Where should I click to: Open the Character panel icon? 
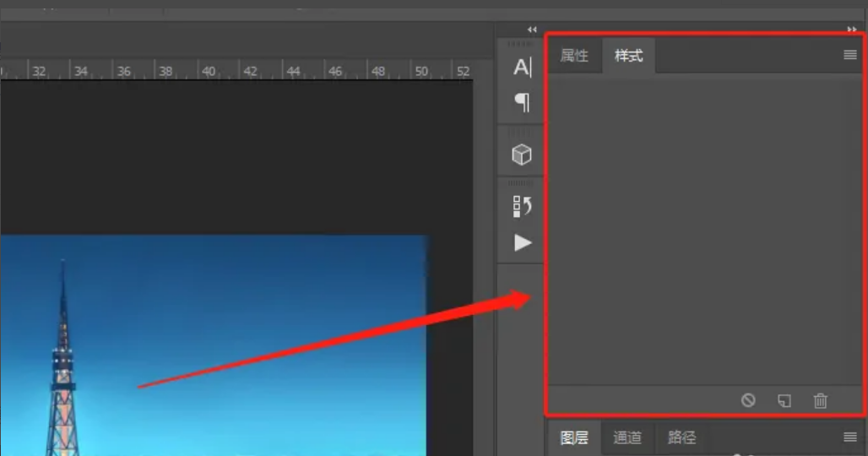click(523, 68)
